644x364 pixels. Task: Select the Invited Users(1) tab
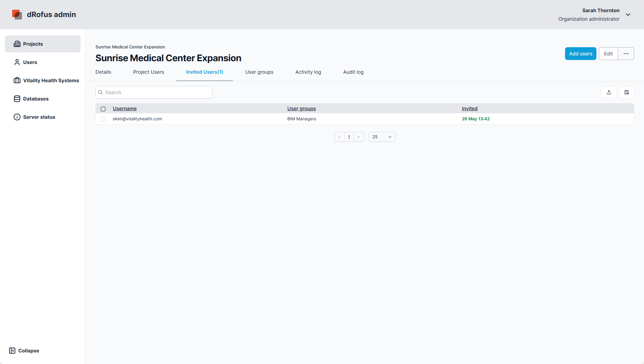pos(205,72)
